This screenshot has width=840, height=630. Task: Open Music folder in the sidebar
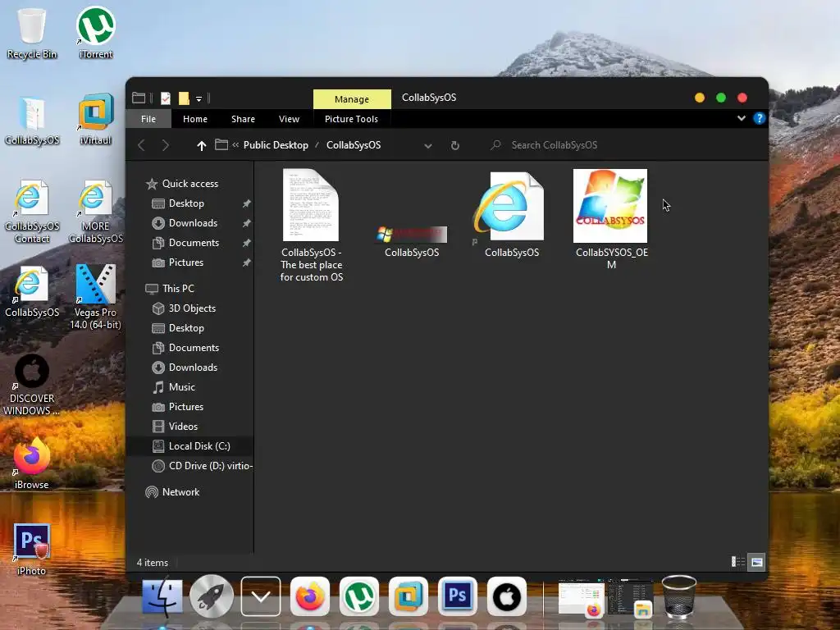tap(181, 387)
